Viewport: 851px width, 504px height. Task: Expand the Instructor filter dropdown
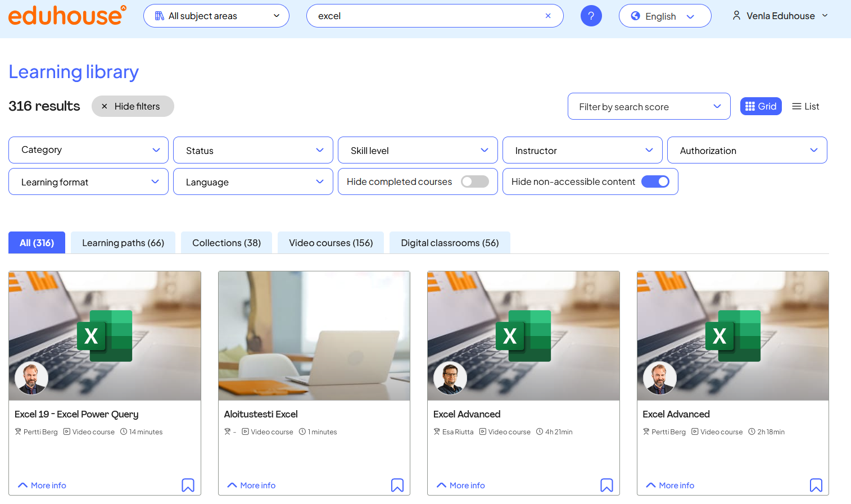point(582,150)
